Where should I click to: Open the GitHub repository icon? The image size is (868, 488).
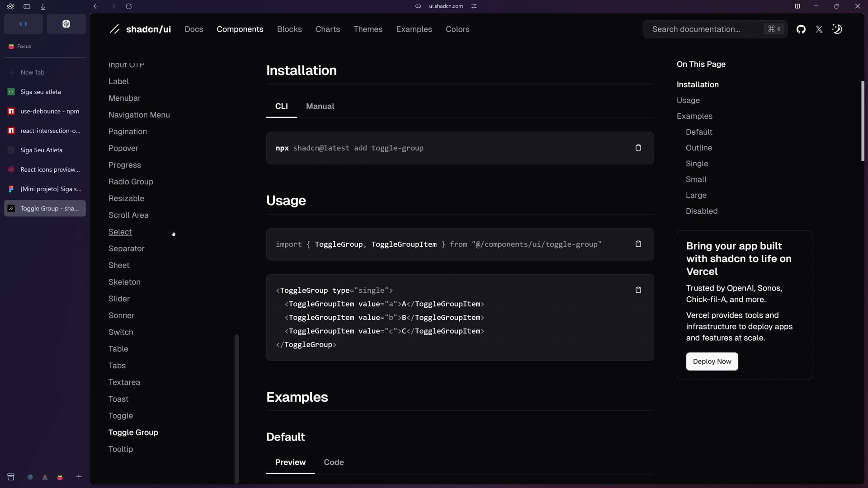pos(801,29)
